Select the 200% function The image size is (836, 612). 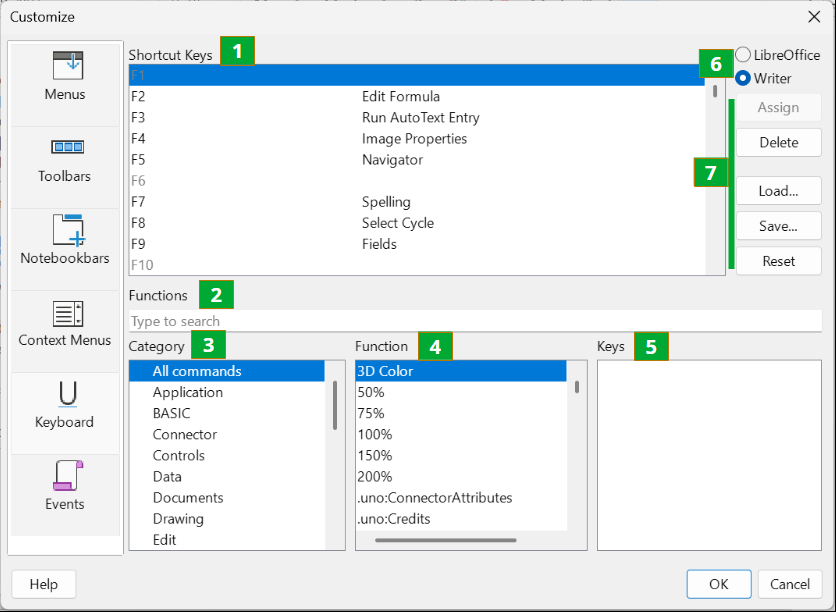[x=461, y=477]
